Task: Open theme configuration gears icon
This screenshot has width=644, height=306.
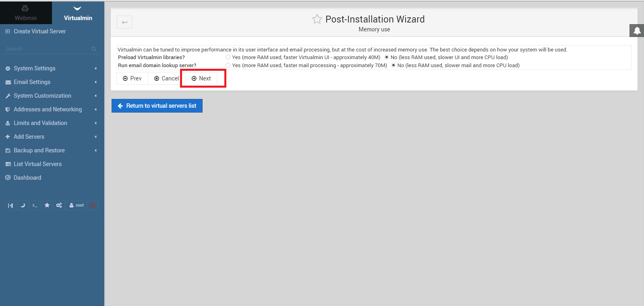Action: 59,205
